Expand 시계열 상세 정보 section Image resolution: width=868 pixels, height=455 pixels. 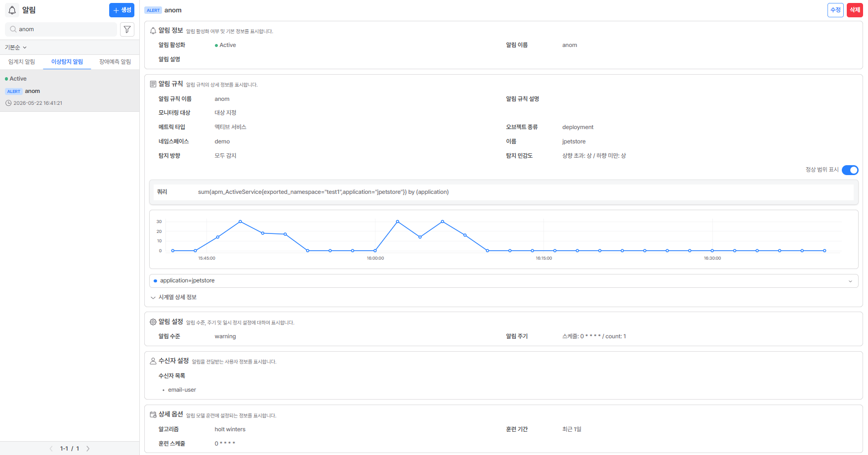(x=173, y=297)
